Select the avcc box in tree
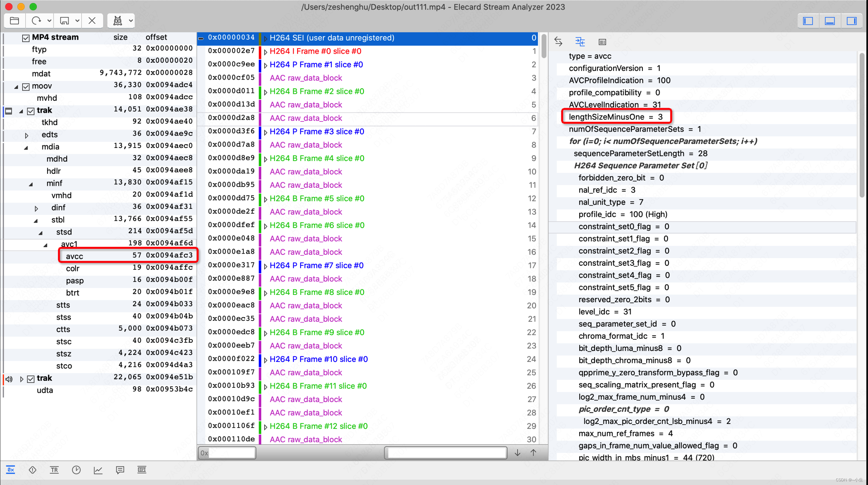Image resolution: width=868 pixels, height=485 pixels. (75, 256)
